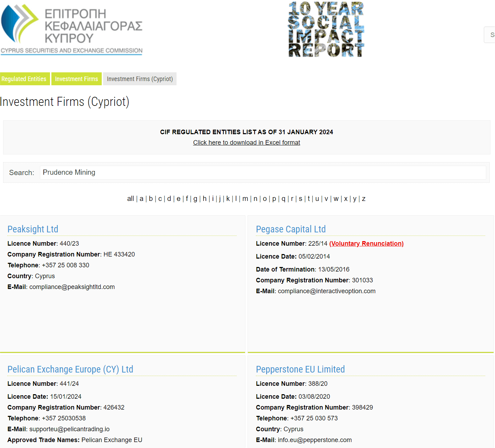Filter firms by letter e

(x=179, y=199)
